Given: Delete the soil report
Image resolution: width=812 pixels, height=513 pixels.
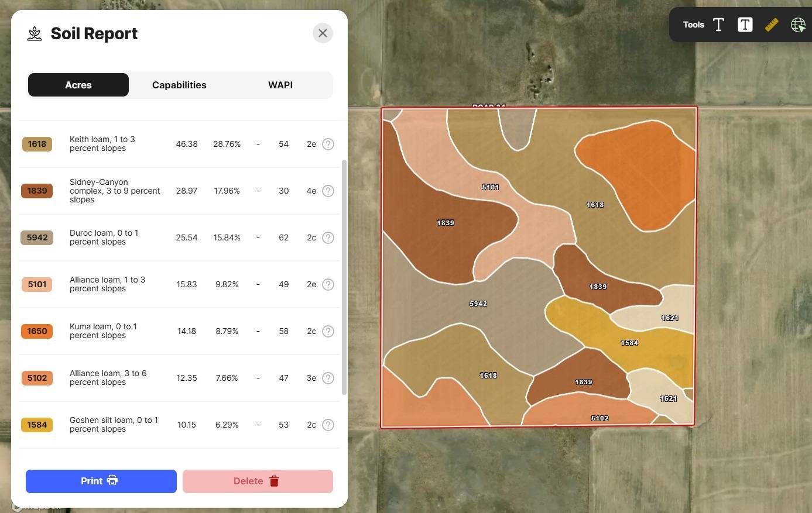Looking at the screenshot, I should point(258,481).
